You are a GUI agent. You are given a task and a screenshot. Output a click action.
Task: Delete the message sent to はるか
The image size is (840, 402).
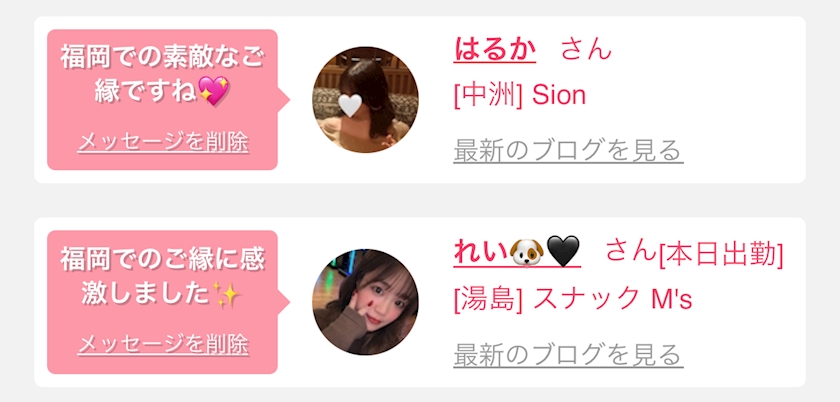point(163,143)
